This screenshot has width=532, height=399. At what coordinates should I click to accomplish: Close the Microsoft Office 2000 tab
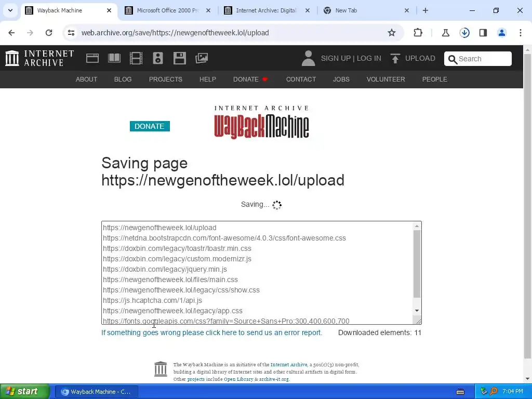(x=208, y=10)
